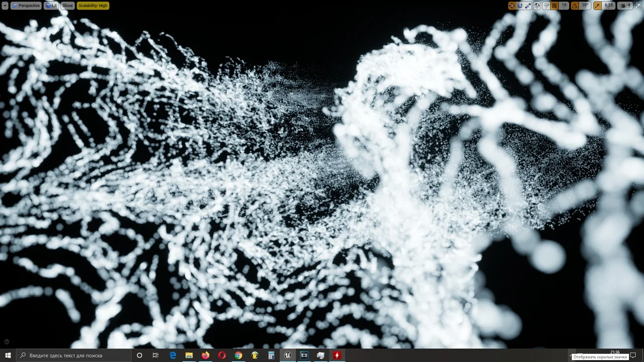Viewport: 644px width, 362px height.
Task: Maximize or restore the viewport
Action: 640,6
